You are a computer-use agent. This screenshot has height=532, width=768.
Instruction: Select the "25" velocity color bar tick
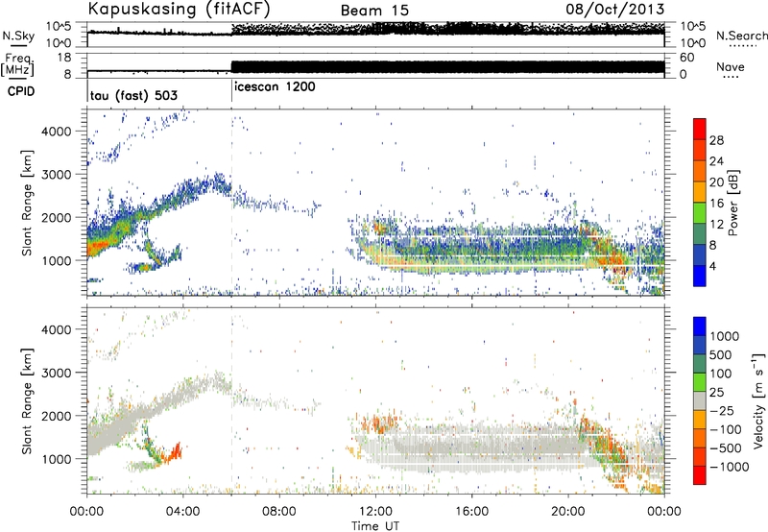tap(716, 393)
